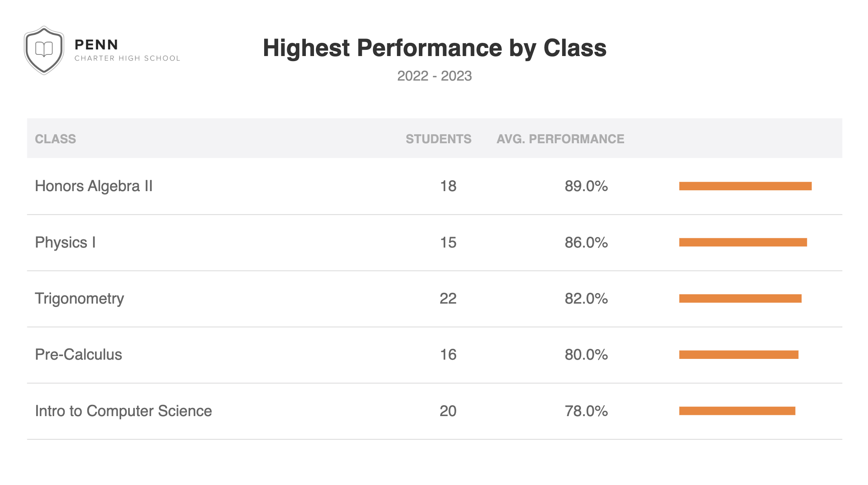Click the 89.0% performance value
868x485 pixels.
586,186
